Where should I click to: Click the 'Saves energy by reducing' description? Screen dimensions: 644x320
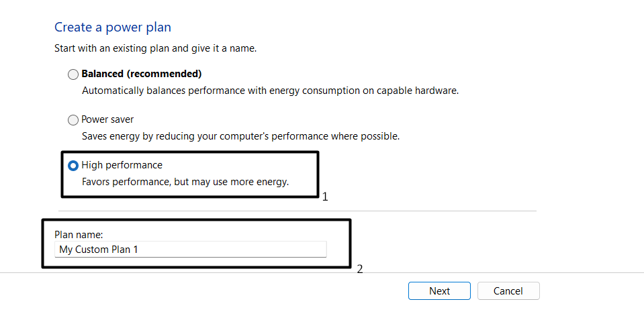point(240,136)
